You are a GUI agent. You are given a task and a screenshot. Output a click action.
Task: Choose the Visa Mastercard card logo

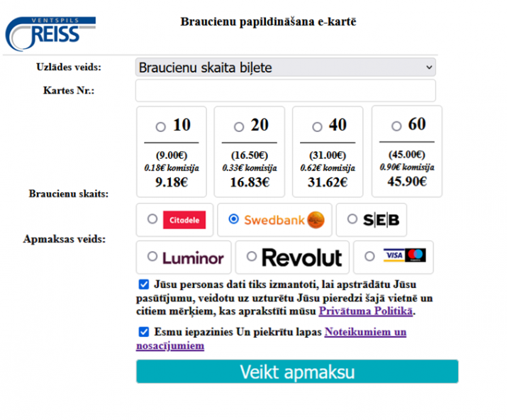point(404,255)
